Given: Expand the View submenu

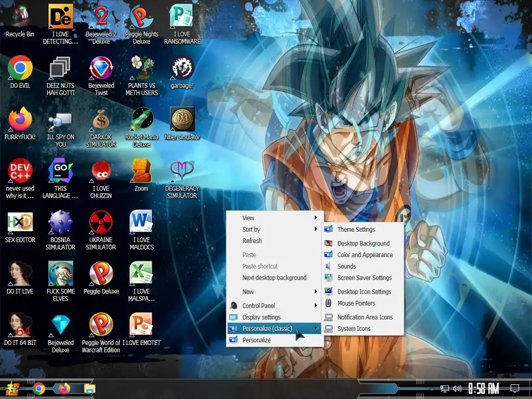Looking at the screenshot, I should (x=275, y=218).
